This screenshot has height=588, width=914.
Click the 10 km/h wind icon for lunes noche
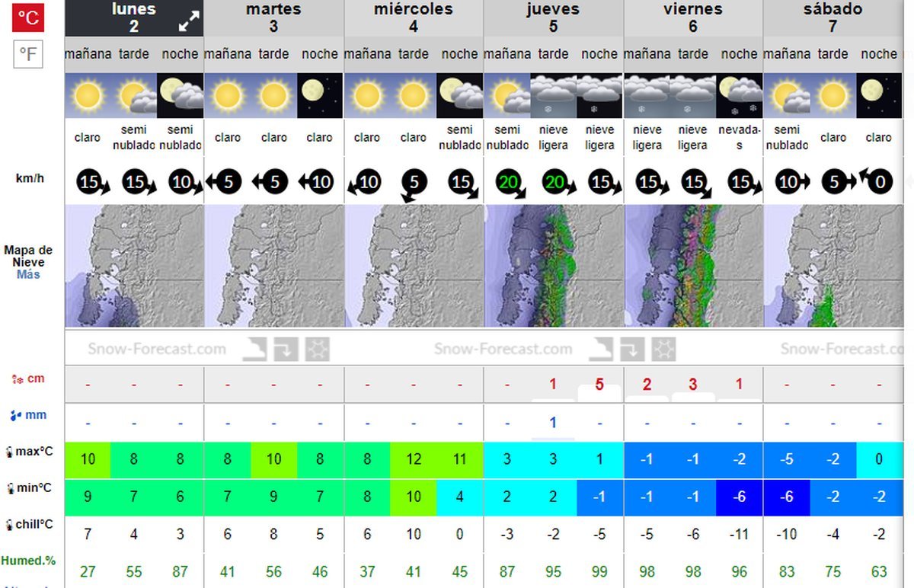pos(184,183)
